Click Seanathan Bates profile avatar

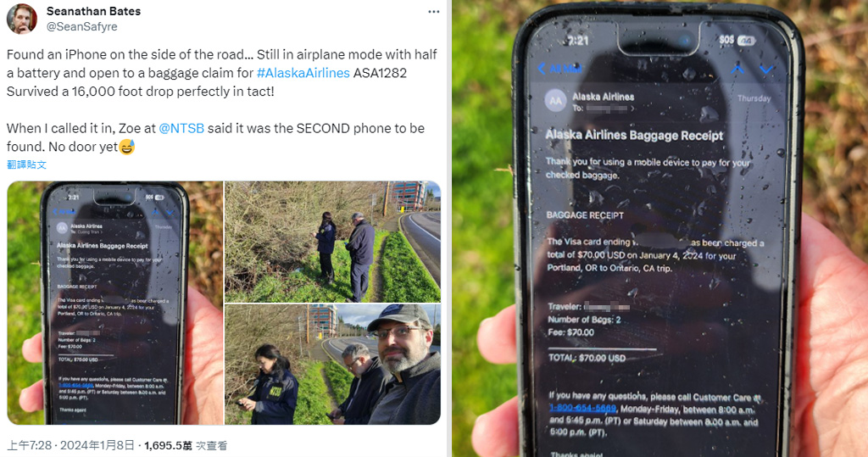[x=21, y=19]
